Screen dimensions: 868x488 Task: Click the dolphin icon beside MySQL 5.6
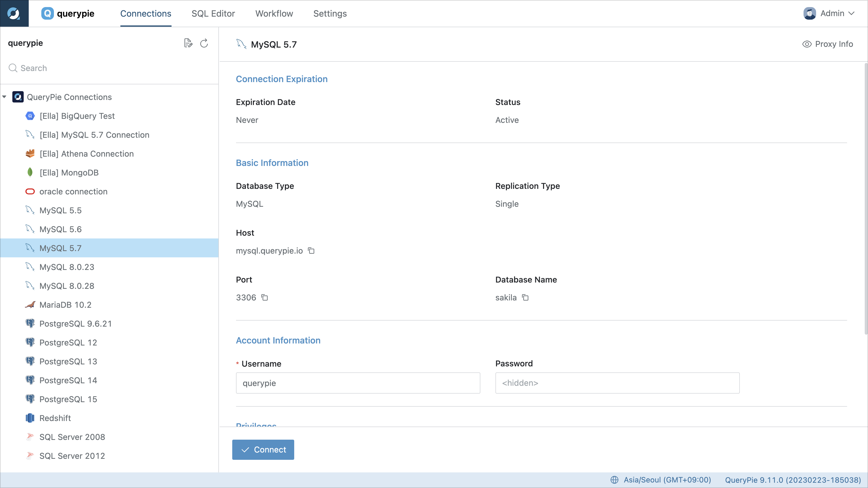tap(30, 229)
